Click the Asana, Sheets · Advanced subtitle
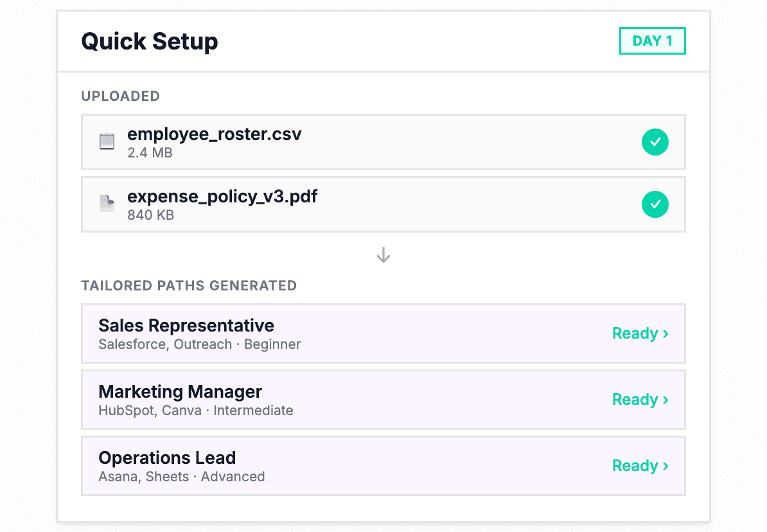 pos(181,477)
